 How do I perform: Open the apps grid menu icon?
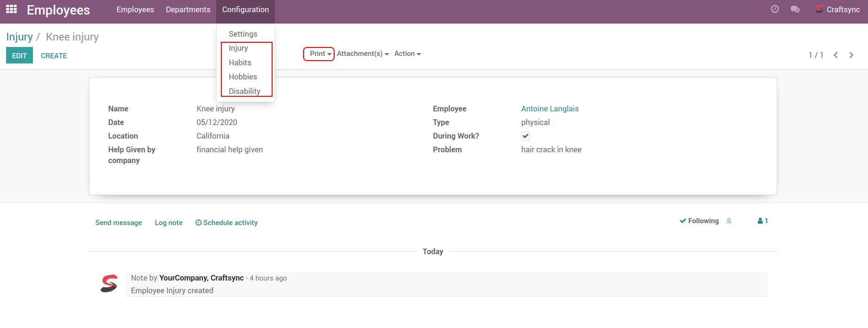tap(11, 9)
